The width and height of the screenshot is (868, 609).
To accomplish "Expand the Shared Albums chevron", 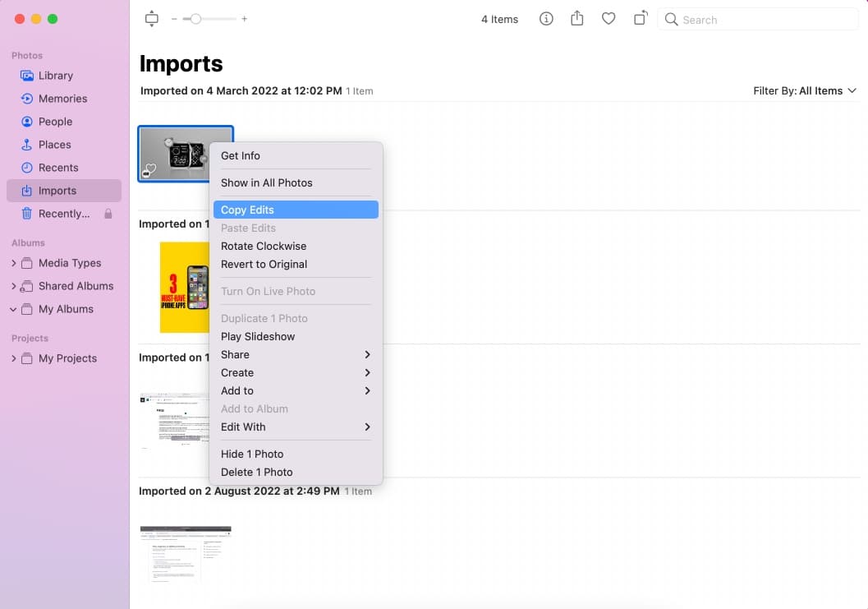I will [x=13, y=286].
